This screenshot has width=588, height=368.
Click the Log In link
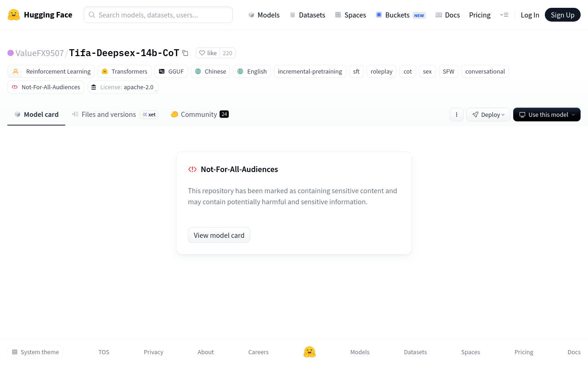[x=530, y=15]
